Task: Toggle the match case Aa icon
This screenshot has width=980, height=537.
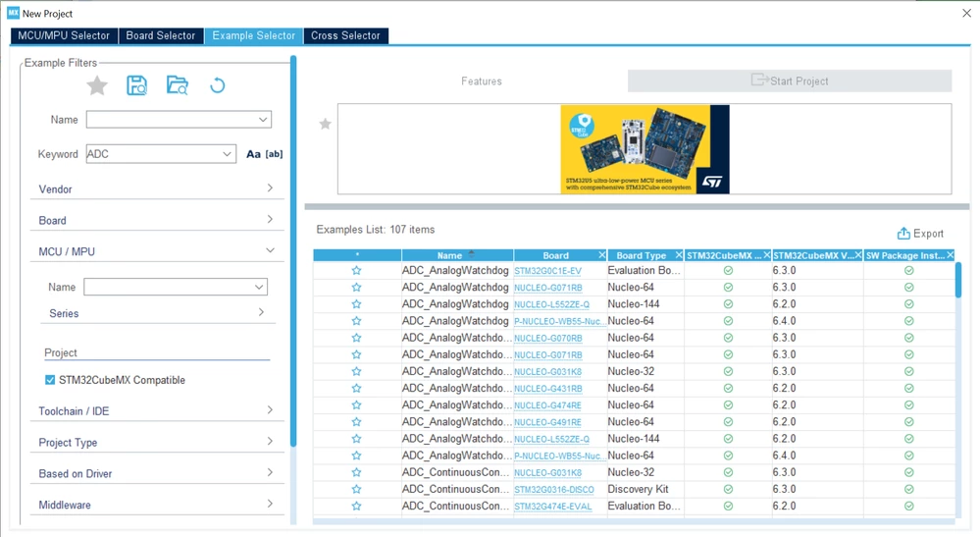Action: (253, 154)
